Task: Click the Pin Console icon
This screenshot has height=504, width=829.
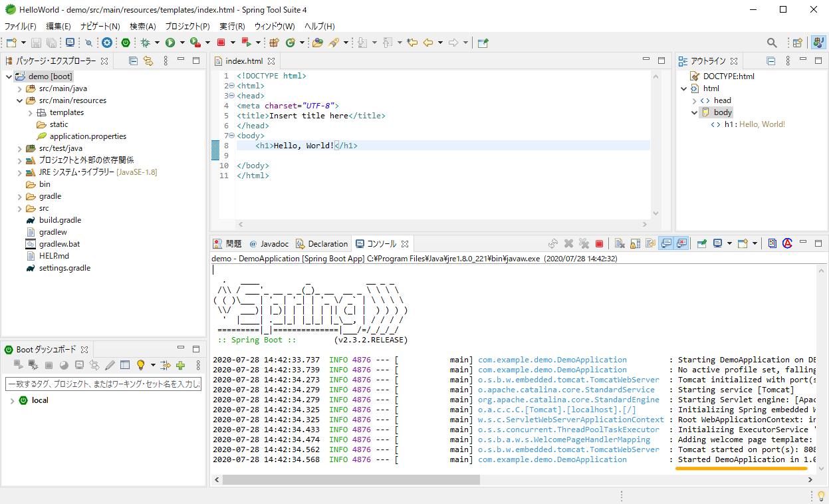Action: (702, 244)
